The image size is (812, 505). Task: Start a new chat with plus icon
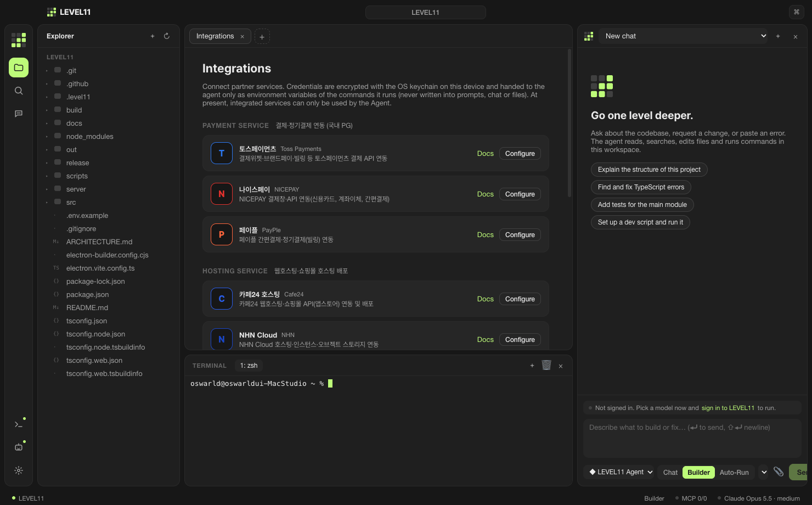pyautogui.click(x=778, y=36)
